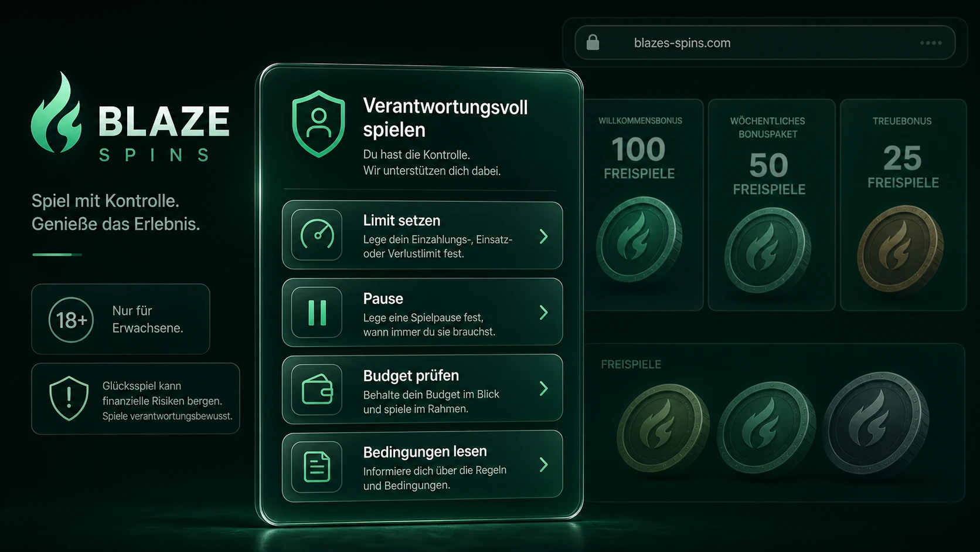Image resolution: width=980 pixels, height=552 pixels.
Task: Open the Pause title
Action: [383, 299]
